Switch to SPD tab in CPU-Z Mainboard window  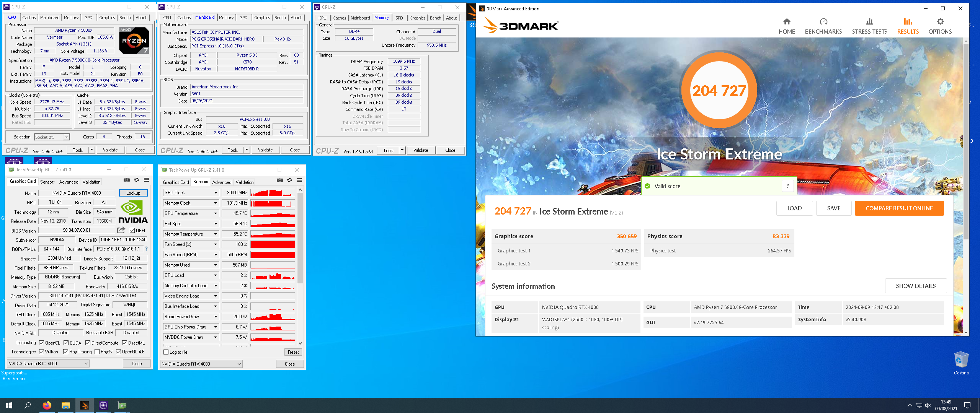pyautogui.click(x=243, y=18)
